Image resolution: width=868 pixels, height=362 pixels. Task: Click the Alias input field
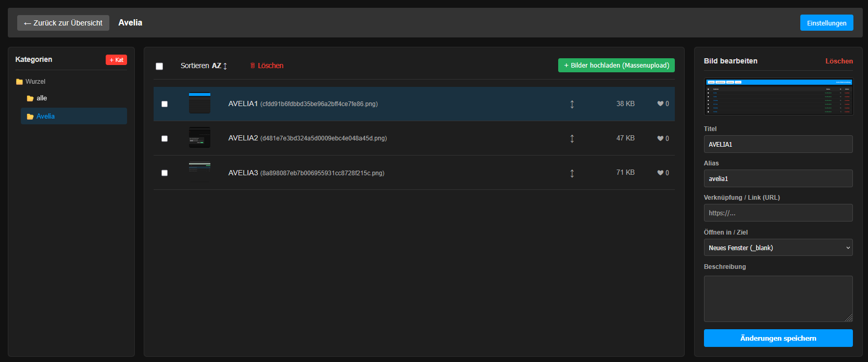click(x=778, y=178)
